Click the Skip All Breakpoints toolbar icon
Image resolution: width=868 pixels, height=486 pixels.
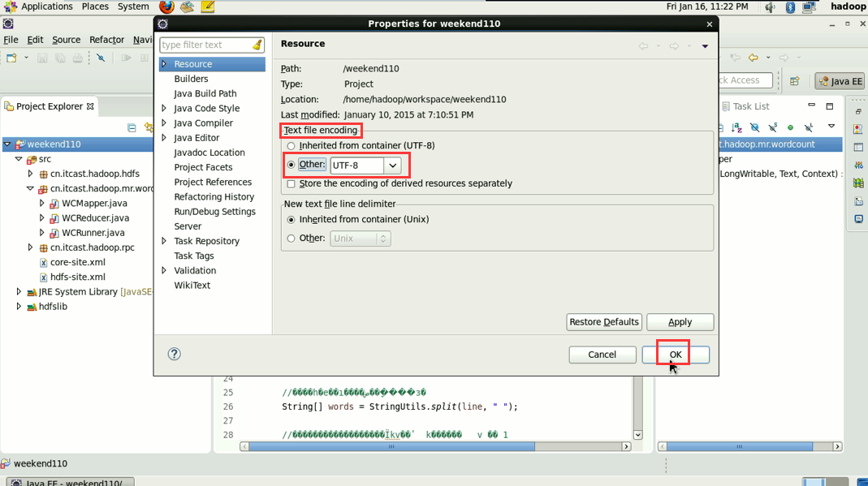pos(101,58)
